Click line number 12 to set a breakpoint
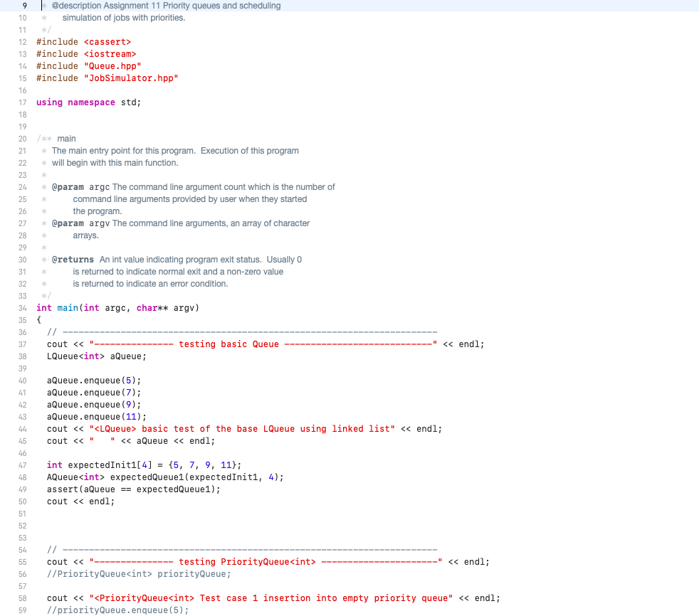699x616 pixels. pyautogui.click(x=22, y=42)
